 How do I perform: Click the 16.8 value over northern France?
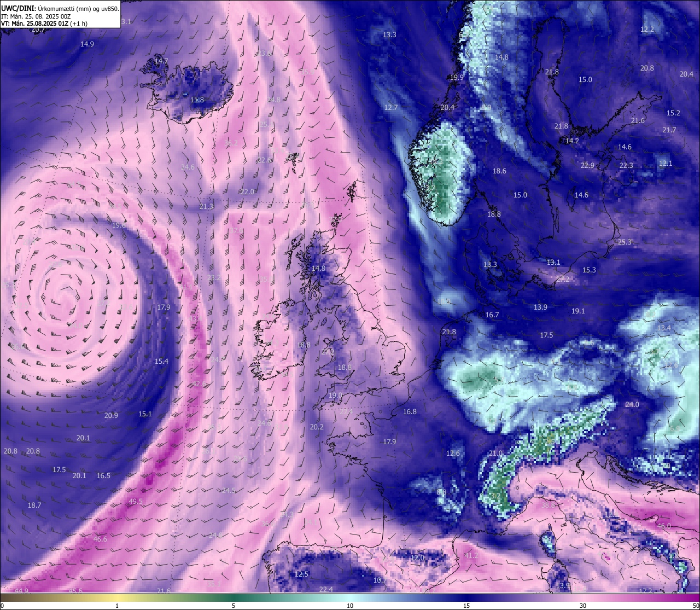(410, 412)
